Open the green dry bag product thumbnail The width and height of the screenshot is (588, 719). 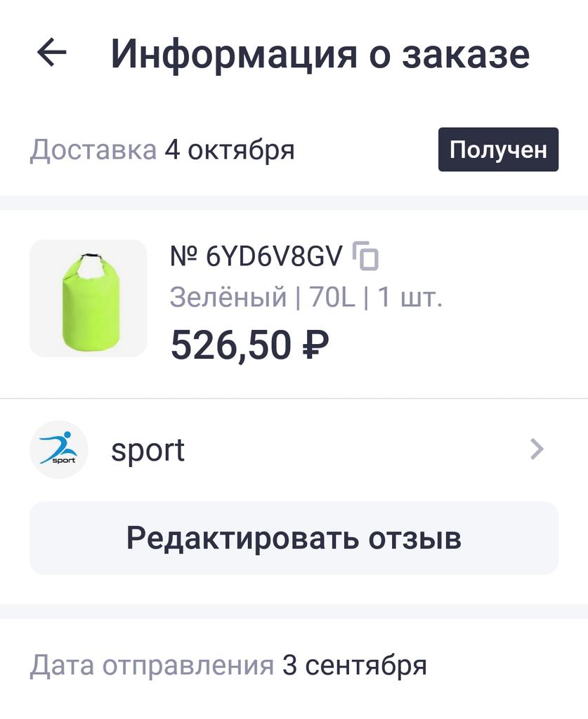point(88,298)
